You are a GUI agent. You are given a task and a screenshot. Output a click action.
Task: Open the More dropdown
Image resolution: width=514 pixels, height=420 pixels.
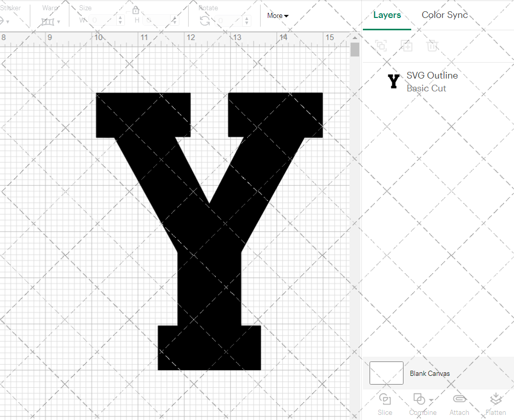click(x=277, y=15)
